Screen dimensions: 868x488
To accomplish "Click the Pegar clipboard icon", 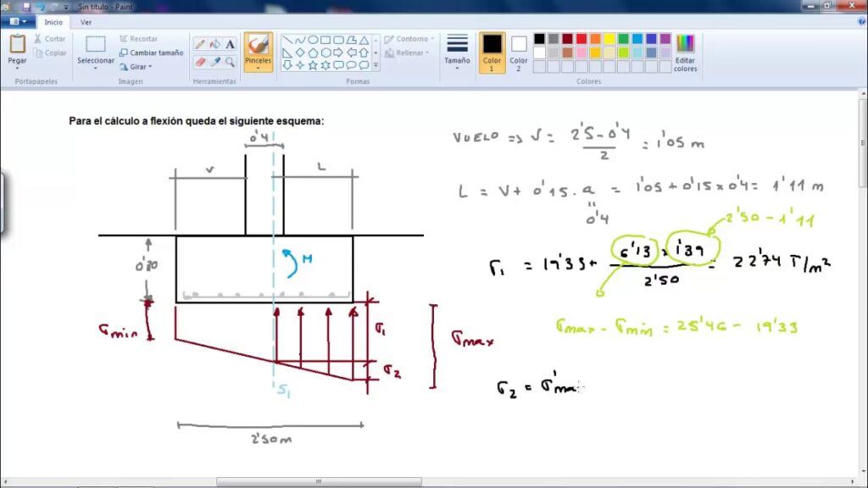I will click(x=17, y=44).
